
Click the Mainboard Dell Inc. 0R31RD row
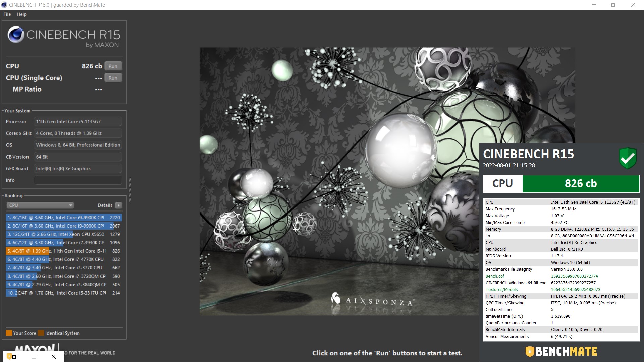pos(561,249)
